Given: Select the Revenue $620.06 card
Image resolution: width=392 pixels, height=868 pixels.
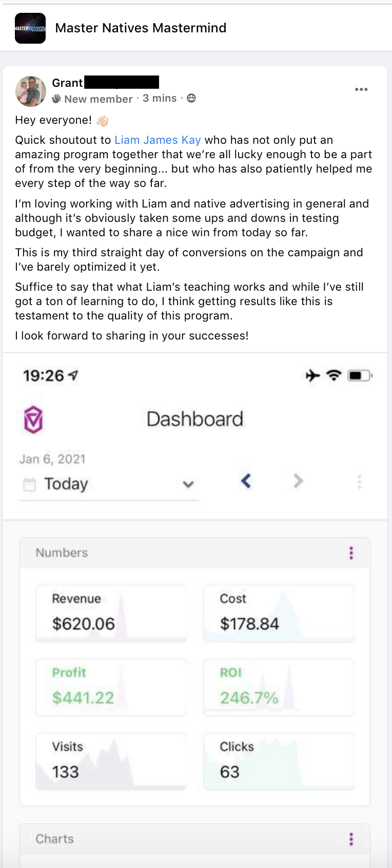Looking at the screenshot, I should 111,613.
